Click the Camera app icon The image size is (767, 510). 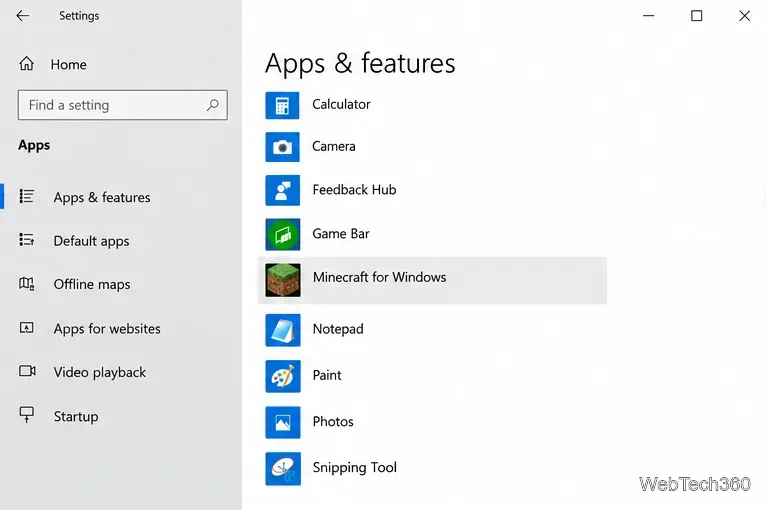tap(282, 147)
